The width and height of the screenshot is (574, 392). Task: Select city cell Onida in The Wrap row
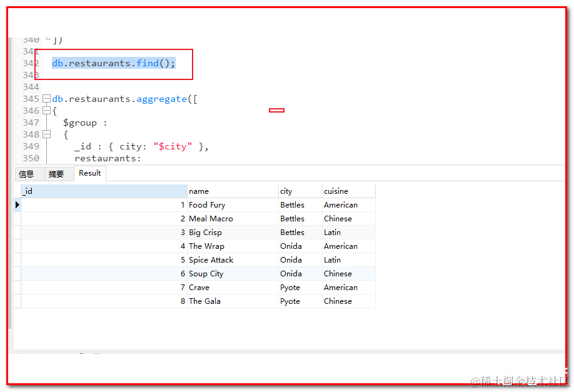[300, 246]
